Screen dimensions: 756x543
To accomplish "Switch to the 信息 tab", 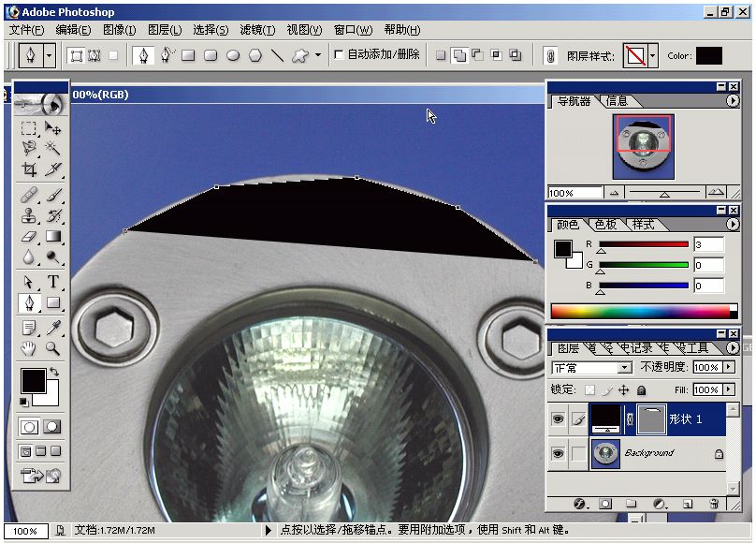I will 617,101.
